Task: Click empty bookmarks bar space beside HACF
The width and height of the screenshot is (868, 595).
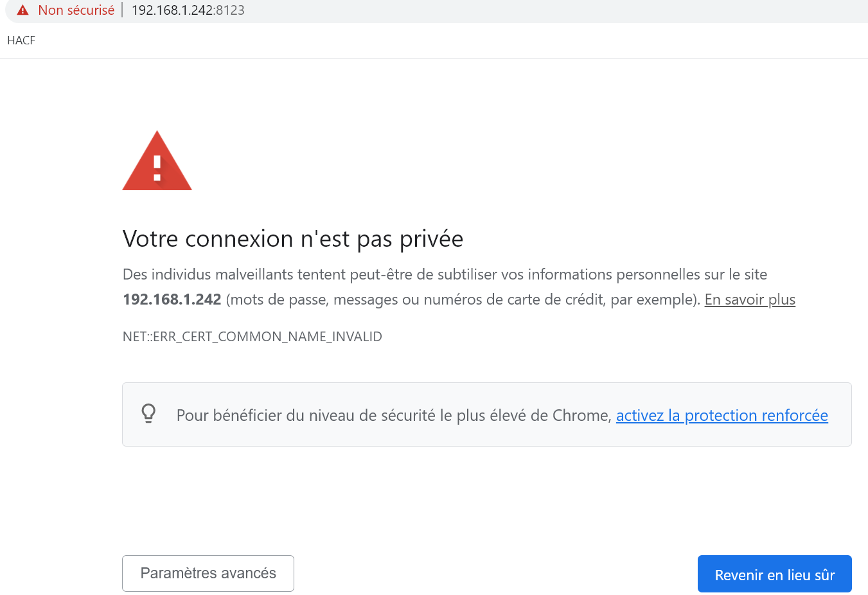Action: coord(450,40)
